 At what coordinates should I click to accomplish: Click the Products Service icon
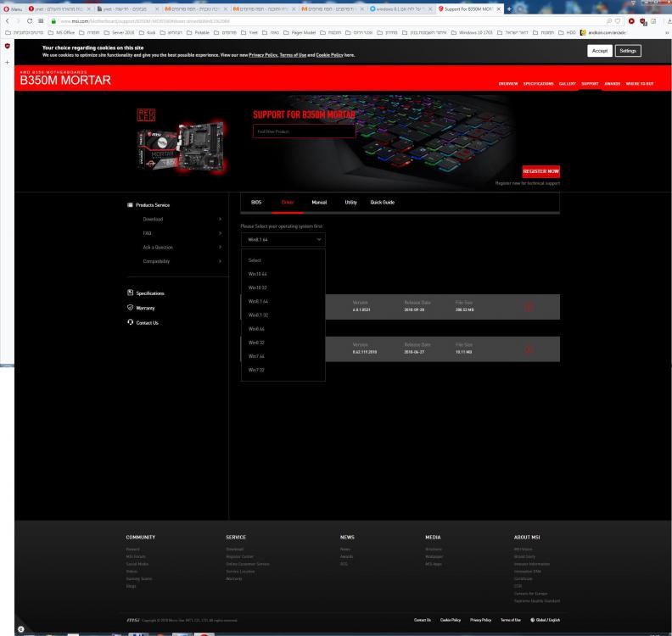131,204
